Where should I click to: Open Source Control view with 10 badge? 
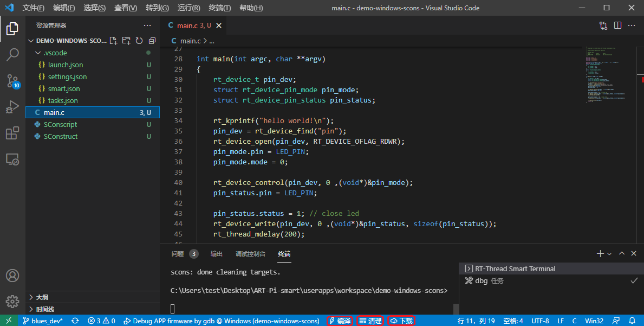[12, 81]
